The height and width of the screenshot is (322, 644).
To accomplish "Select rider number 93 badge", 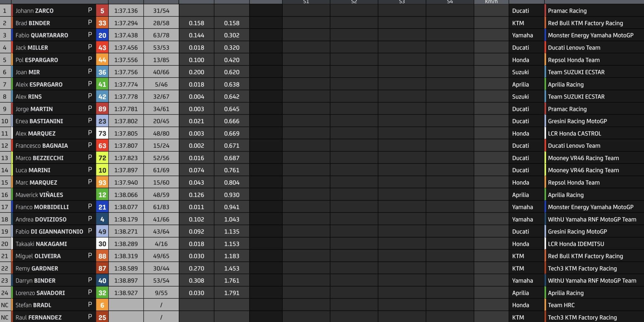I will (x=102, y=183).
